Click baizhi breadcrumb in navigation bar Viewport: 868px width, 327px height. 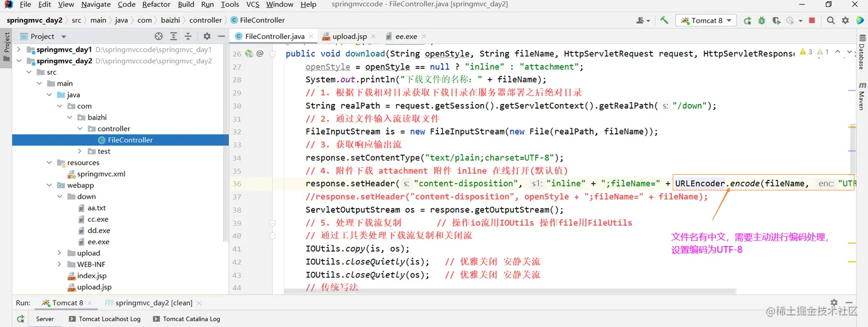(x=170, y=20)
